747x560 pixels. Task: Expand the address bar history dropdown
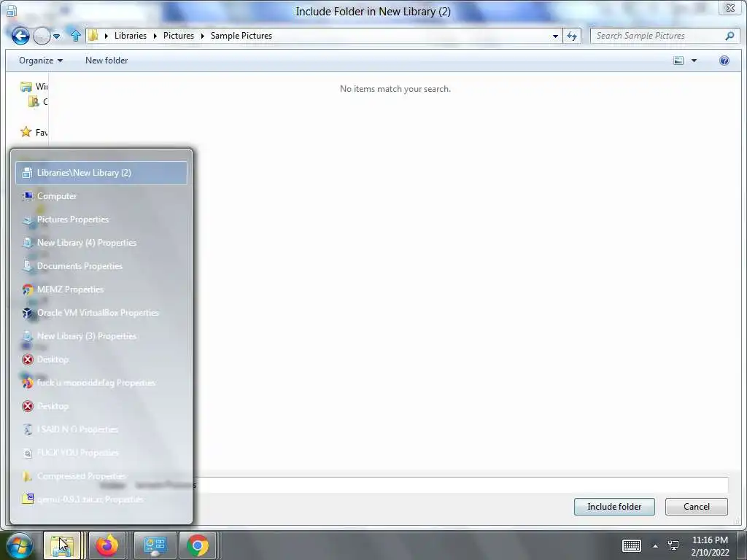coord(555,36)
